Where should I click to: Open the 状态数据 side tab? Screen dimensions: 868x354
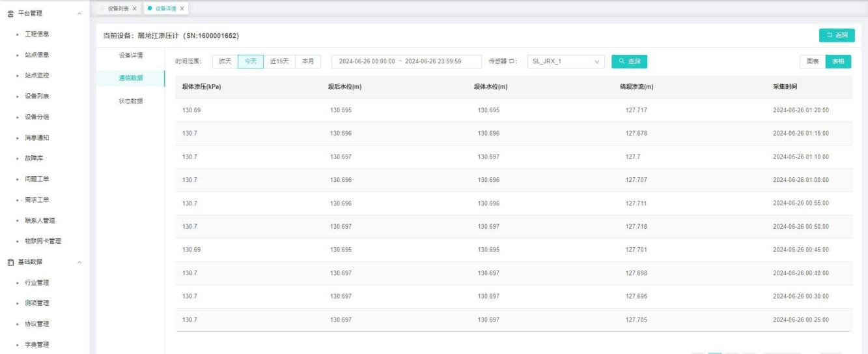131,100
